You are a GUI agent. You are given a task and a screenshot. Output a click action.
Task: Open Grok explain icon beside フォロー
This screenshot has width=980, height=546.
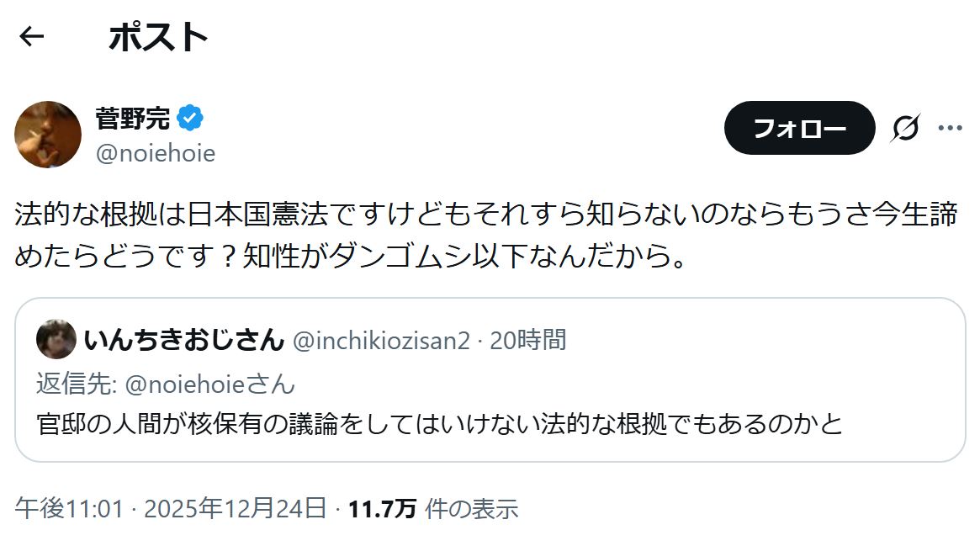(906, 128)
